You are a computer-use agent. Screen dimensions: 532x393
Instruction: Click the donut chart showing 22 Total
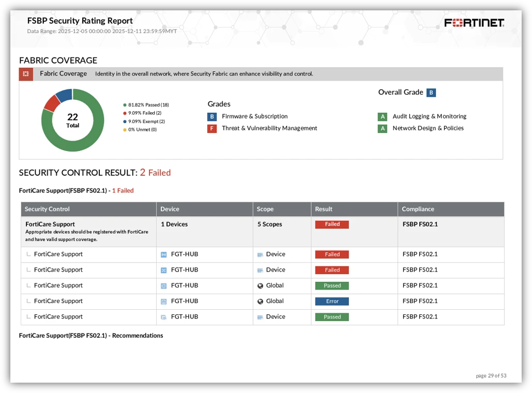tap(72, 120)
